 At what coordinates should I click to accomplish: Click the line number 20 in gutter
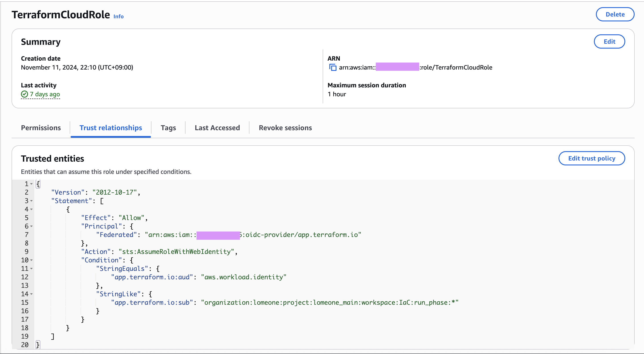(25, 345)
